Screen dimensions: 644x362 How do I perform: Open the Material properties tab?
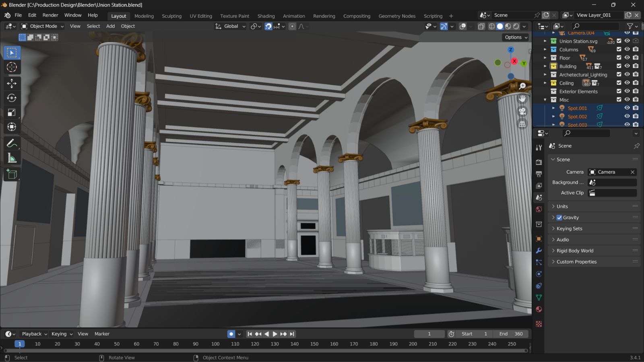[x=539, y=309]
